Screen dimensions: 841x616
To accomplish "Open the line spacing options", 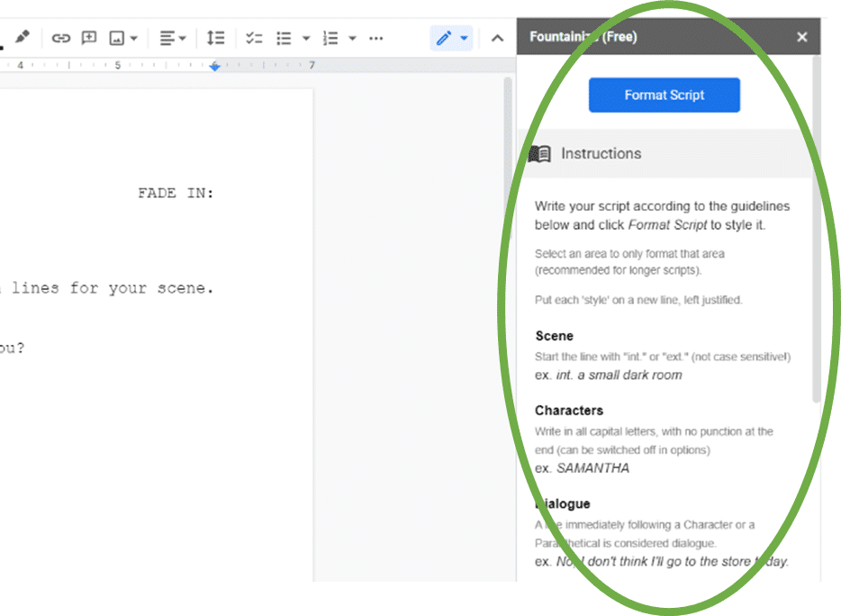I will pos(215,38).
